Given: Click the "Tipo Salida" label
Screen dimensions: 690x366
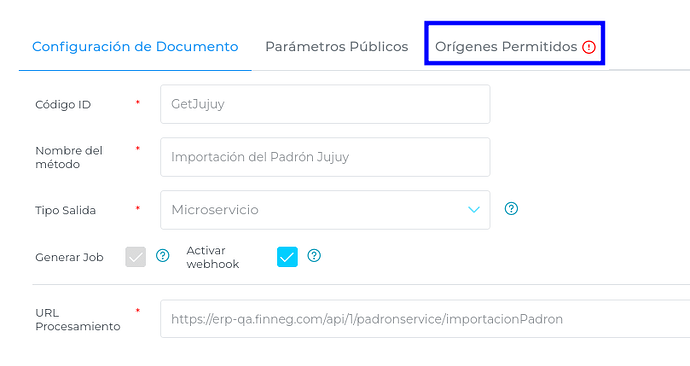Looking at the screenshot, I should [x=66, y=210].
